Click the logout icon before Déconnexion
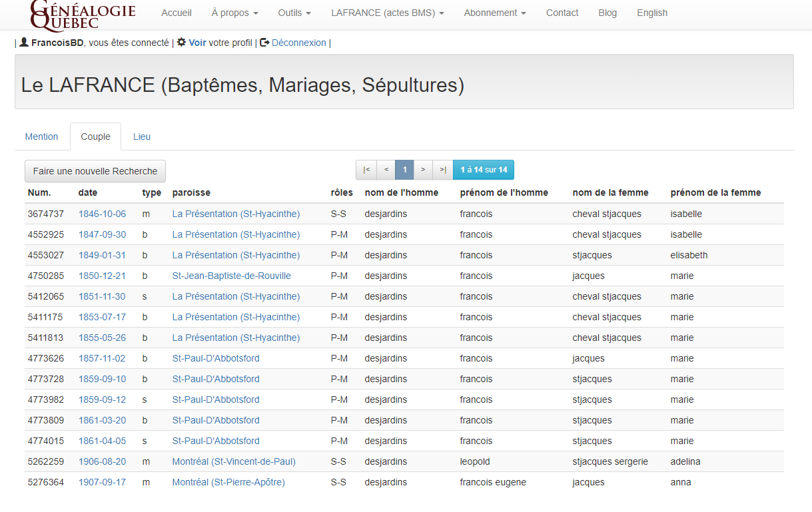812x512 pixels. [x=264, y=42]
